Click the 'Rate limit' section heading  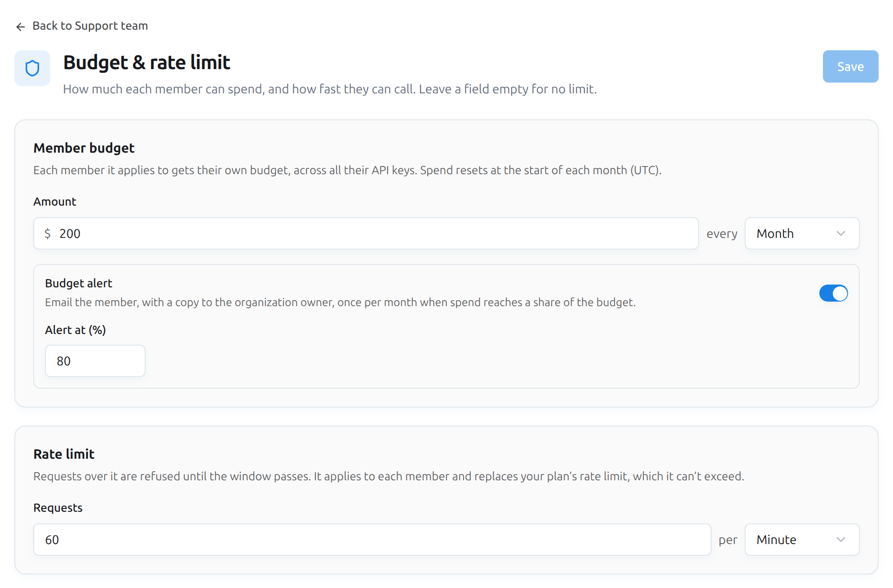pyautogui.click(x=64, y=454)
